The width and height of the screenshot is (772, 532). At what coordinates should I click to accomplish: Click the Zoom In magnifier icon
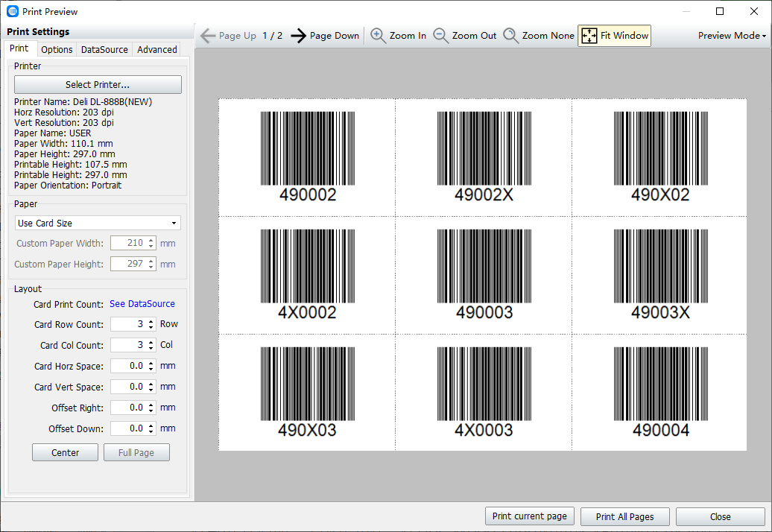[378, 36]
